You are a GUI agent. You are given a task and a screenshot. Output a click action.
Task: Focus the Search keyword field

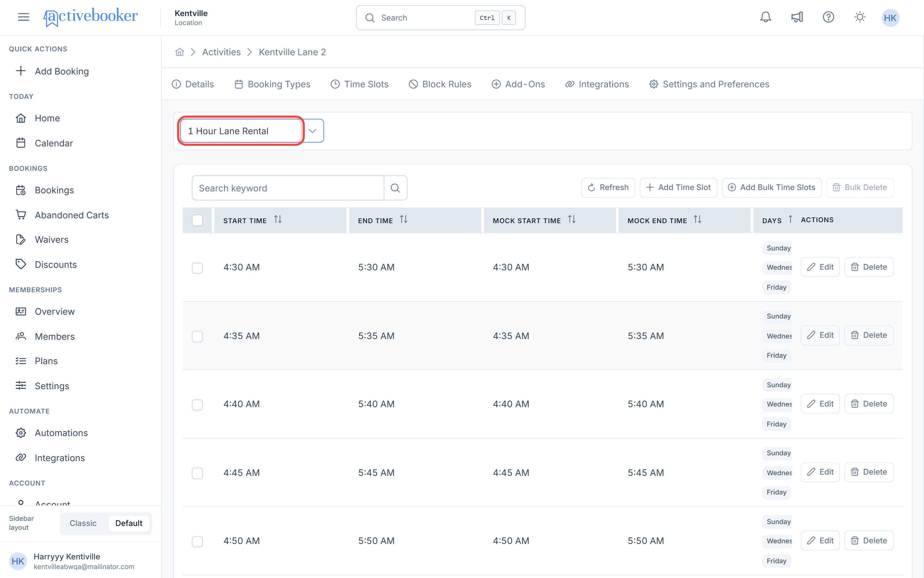(288, 188)
